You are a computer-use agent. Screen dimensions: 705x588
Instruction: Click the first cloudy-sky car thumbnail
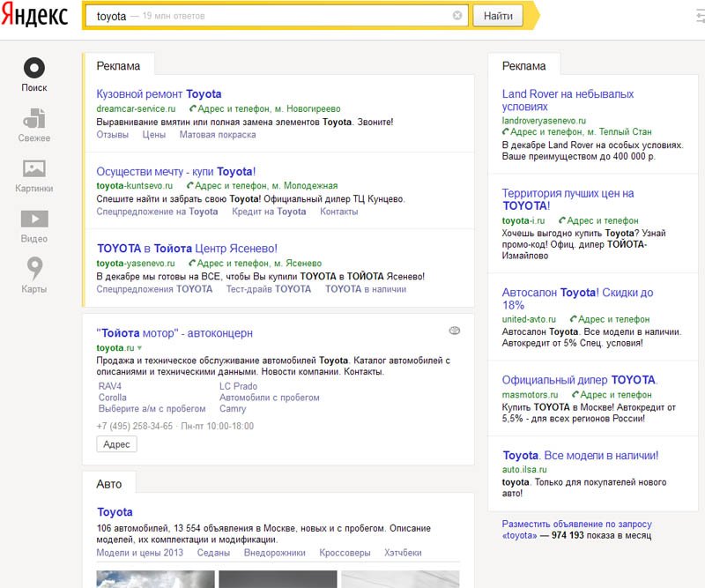(155, 579)
